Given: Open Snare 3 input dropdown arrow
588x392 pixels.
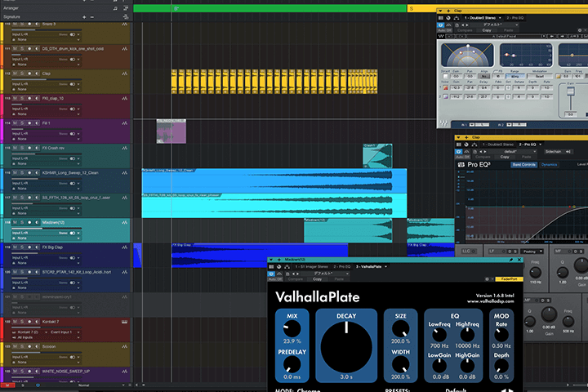Looking at the screenshot, I should click(x=78, y=34).
